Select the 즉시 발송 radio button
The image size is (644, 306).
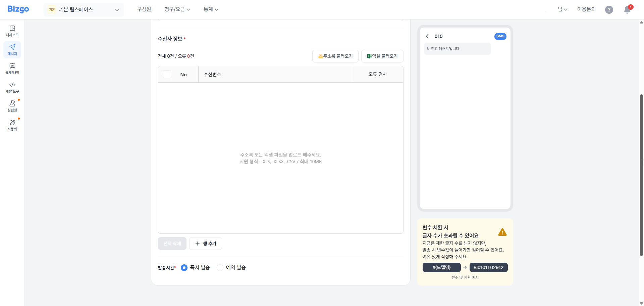(x=184, y=268)
